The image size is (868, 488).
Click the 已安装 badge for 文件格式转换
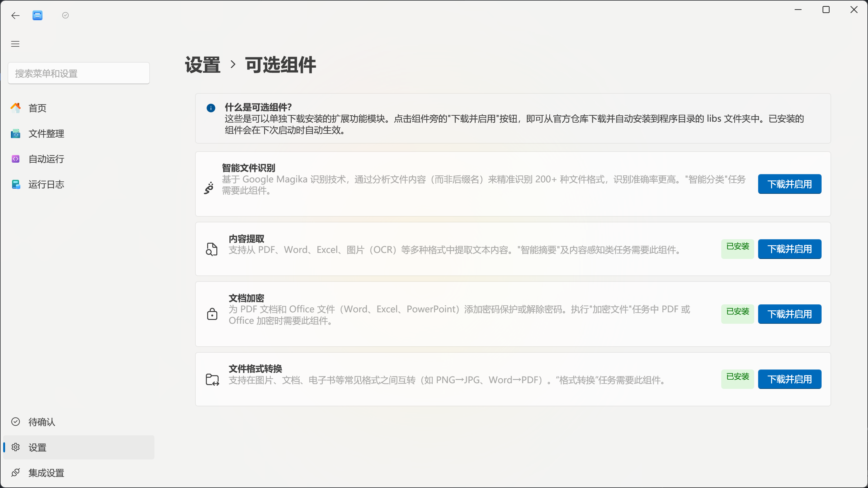click(738, 379)
